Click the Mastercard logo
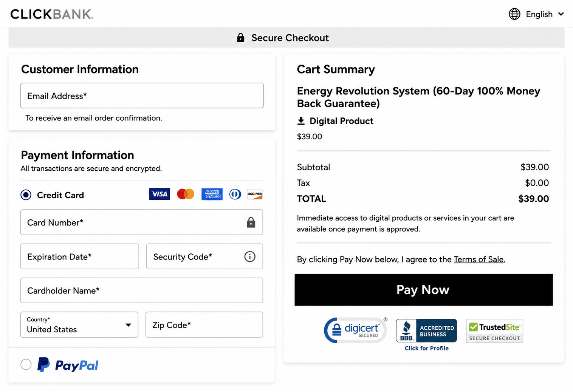This screenshot has height=392, width=573. pyautogui.click(x=186, y=194)
